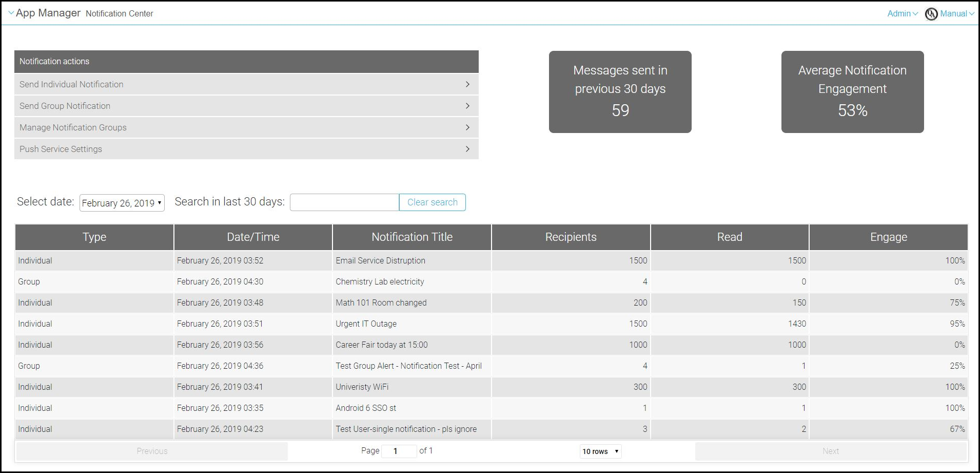
Task: Open Push Service Settings action
Action: pyautogui.click(x=246, y=149)
